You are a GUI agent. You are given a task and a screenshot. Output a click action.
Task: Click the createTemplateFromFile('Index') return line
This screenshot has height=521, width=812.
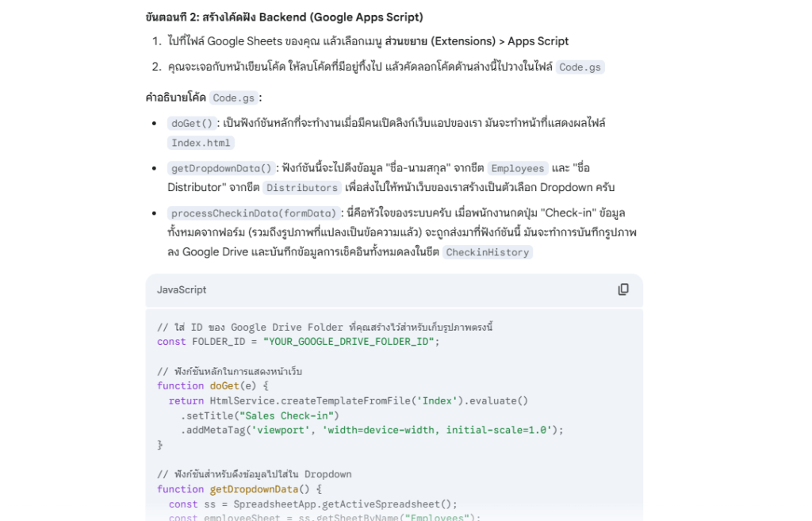tap(348, 400)
